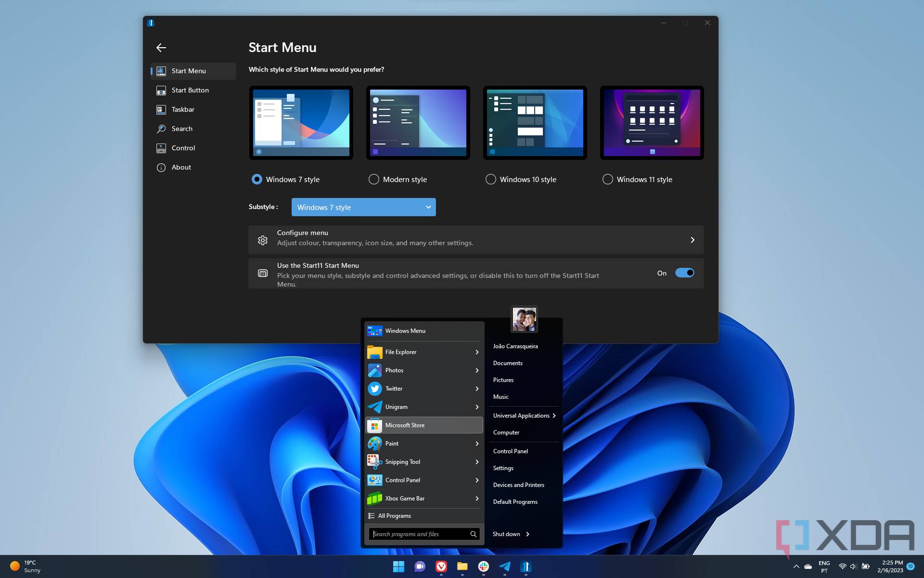
Task: Click the Configure menu gear icon
Action: [x=263, y=240]
